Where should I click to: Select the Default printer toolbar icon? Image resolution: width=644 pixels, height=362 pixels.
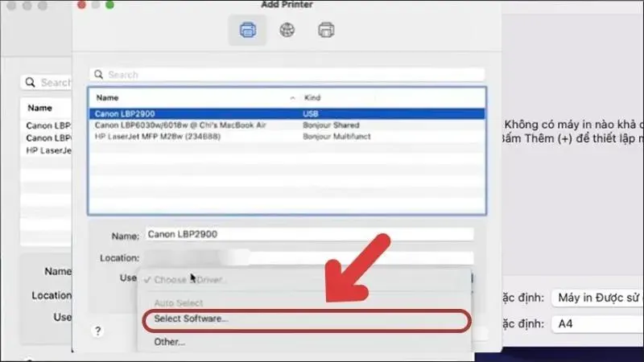pyautogui.click(x=248, y=31)
